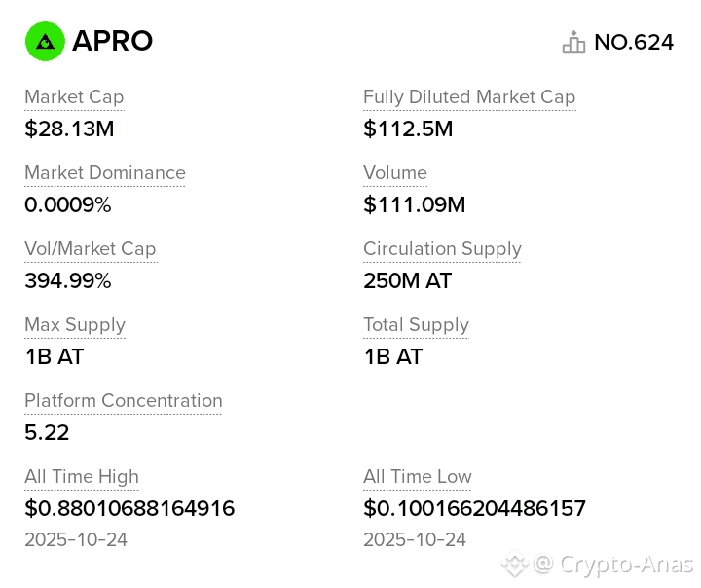The image size is (701, 588).
Task: Open the Max Supply label info
Action: [x=75, y=325]
